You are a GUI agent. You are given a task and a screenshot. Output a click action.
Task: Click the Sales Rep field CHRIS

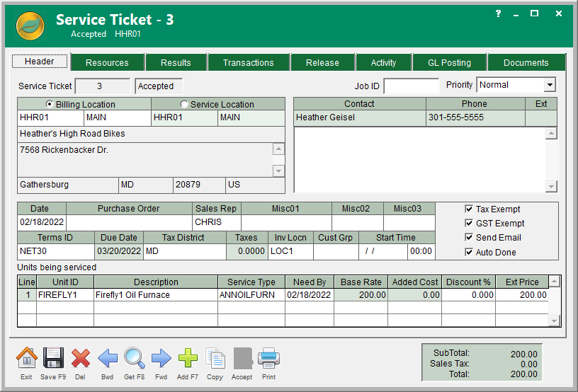[217, 222]
